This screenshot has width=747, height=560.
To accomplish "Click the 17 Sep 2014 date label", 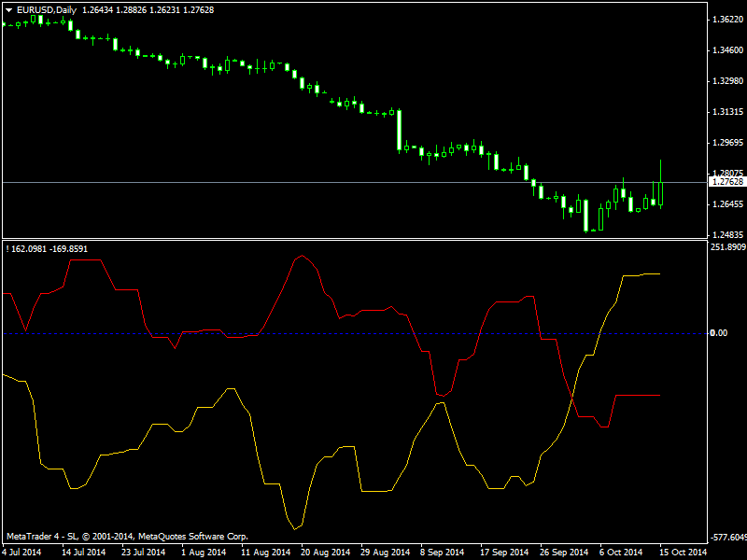I will pos(504,553).
